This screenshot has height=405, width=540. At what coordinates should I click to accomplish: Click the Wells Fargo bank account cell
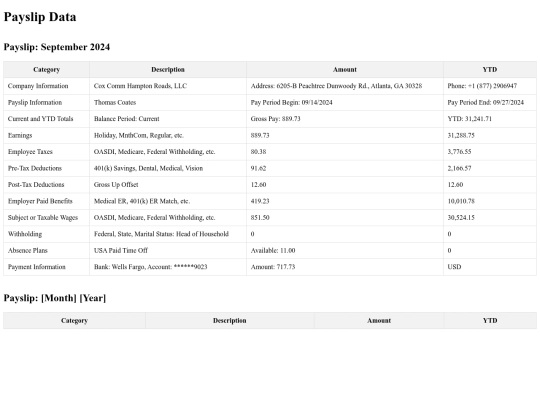[x=168, y=267]
